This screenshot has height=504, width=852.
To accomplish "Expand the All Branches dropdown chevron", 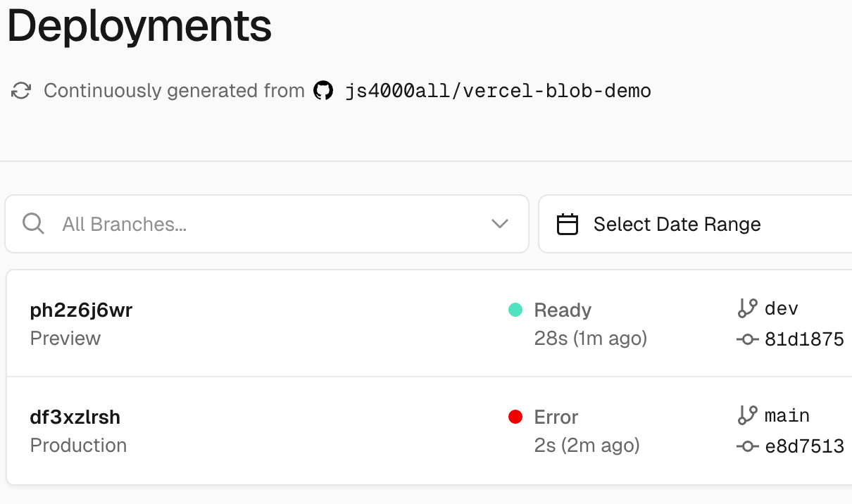I will pos(500,224).
